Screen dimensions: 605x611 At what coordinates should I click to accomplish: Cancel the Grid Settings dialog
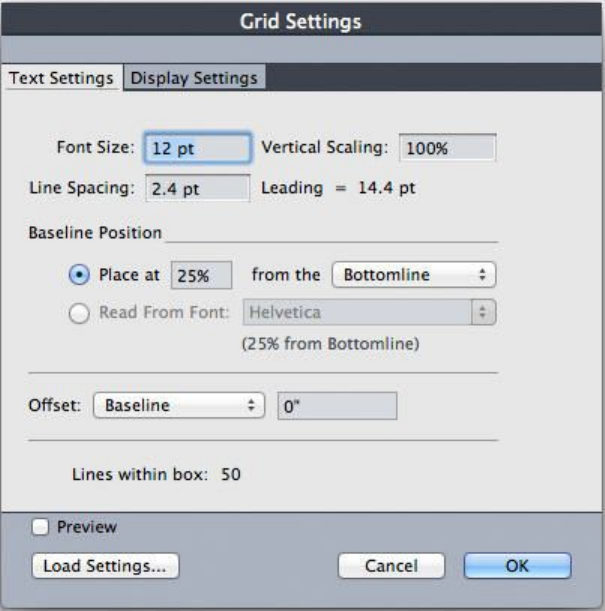391,565
